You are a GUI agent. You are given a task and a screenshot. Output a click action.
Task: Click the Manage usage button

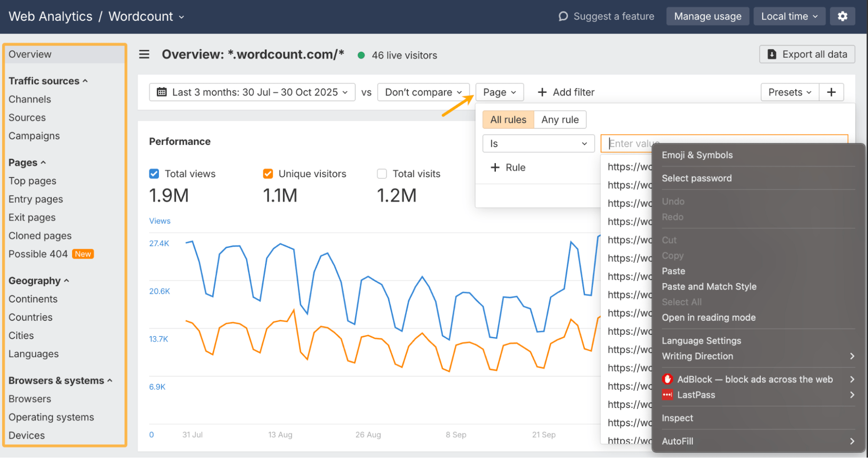(707, 16)
